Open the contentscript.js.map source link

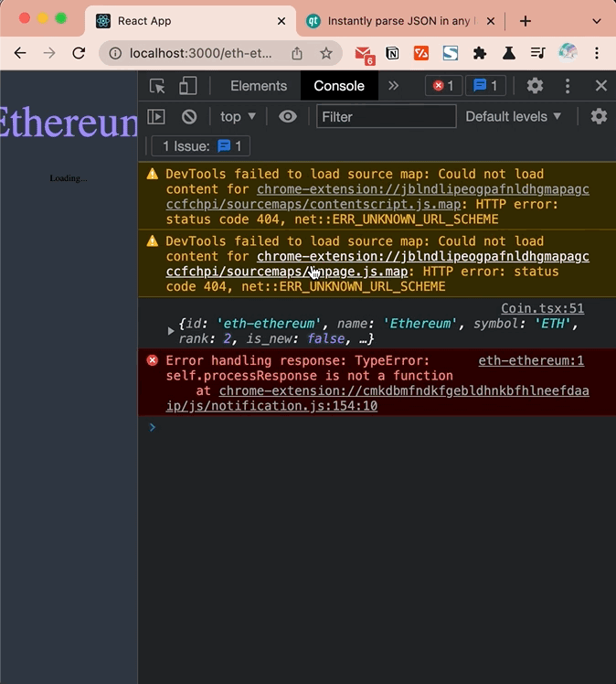(377, 197)
